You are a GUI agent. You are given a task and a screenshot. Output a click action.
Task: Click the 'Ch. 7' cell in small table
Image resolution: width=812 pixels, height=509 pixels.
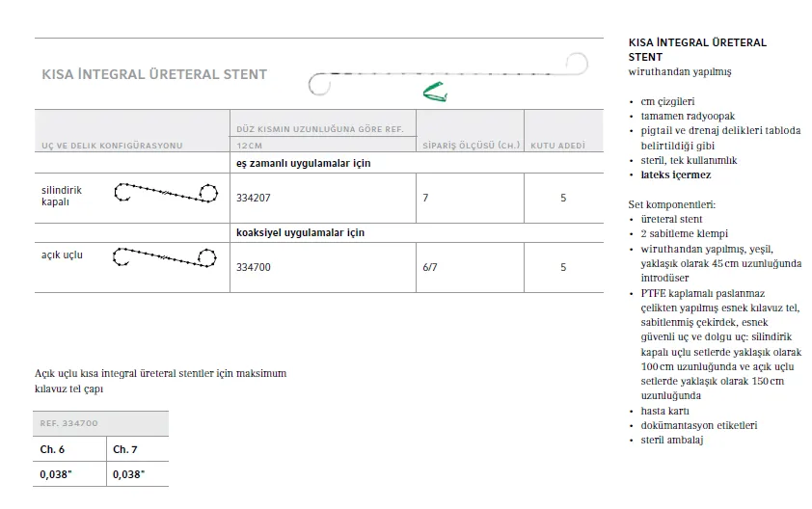[124, 449]
